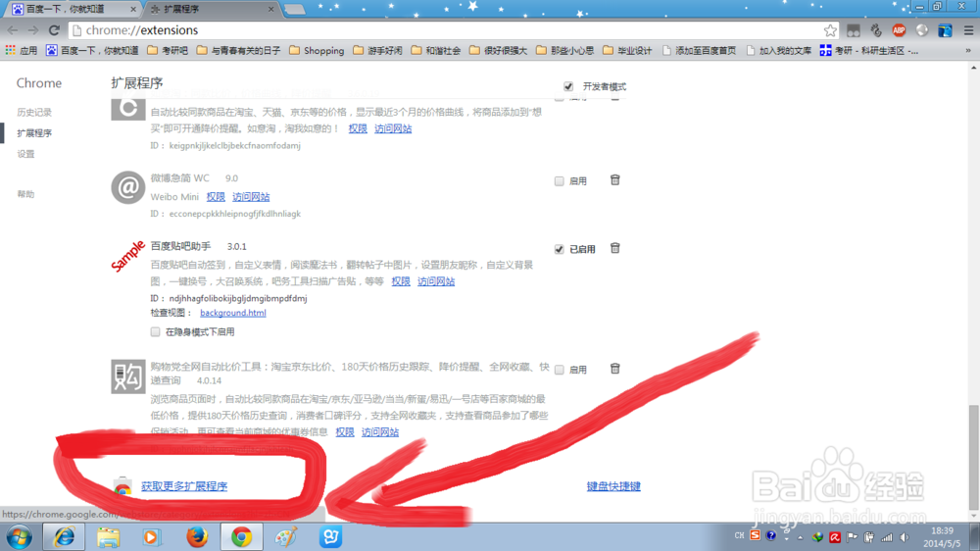This screenshot has width=980, height=551.
Task: Click the Action Center flag tray icon
Action: click(x=852, y=537)
